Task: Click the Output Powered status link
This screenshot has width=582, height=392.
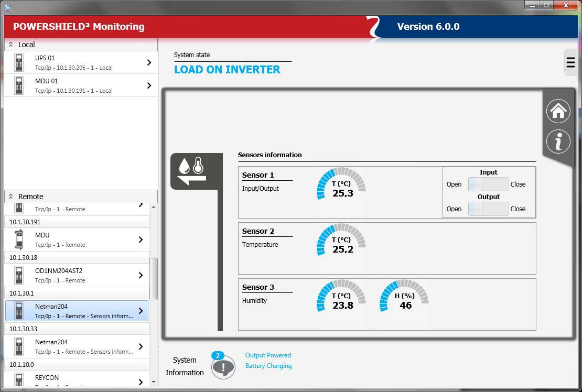Action: click(268, 355)
